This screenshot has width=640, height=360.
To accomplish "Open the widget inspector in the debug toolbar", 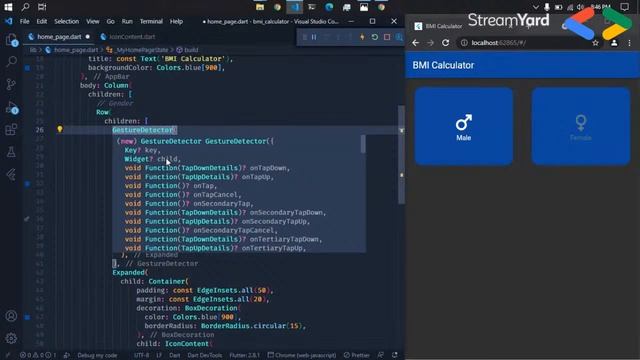I will pyautogui.click(x=399, y=37).
